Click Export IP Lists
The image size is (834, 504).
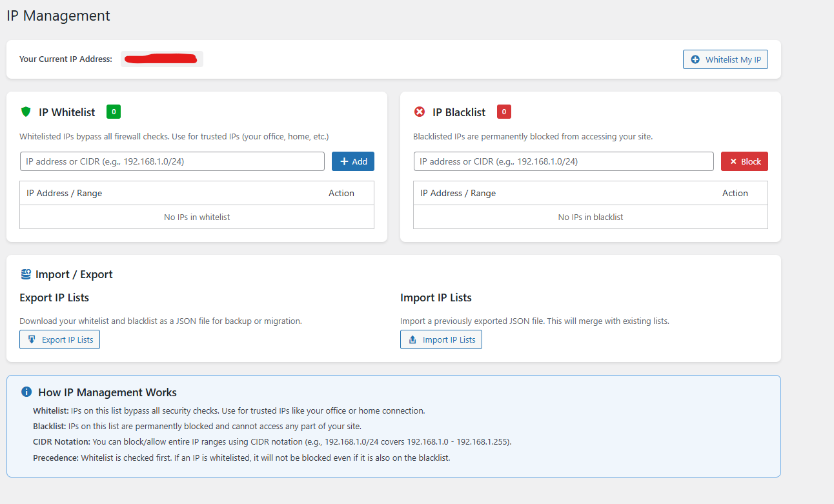[59, 339]
